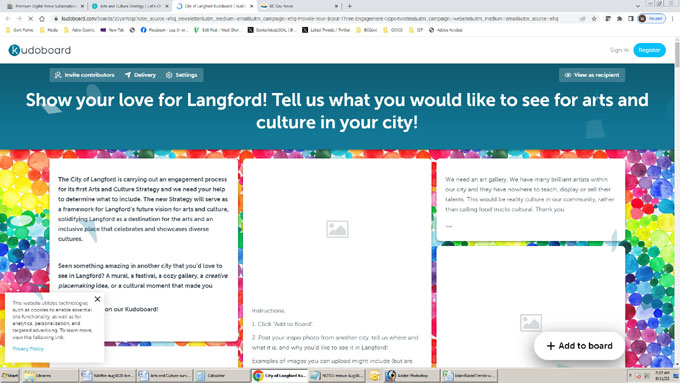Open Libraries from the taskbar
Screen dimensions: 680x383
coord(49,376)
